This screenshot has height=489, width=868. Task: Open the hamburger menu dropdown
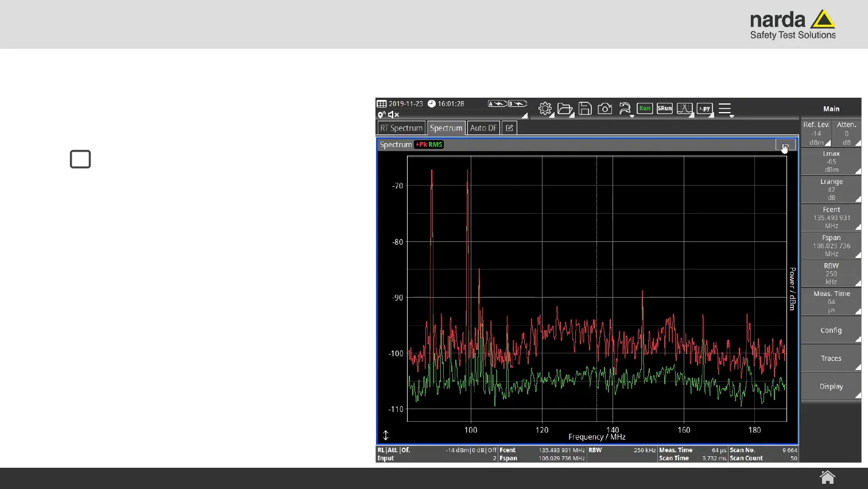[725, 109]
